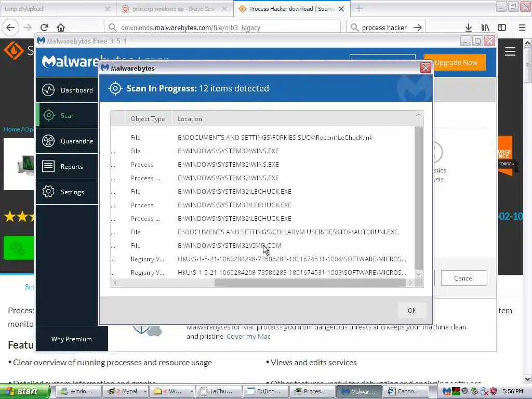This screenshot has height=399, width=532.
Task: Open the Reports section
Action: pos(67,167)
